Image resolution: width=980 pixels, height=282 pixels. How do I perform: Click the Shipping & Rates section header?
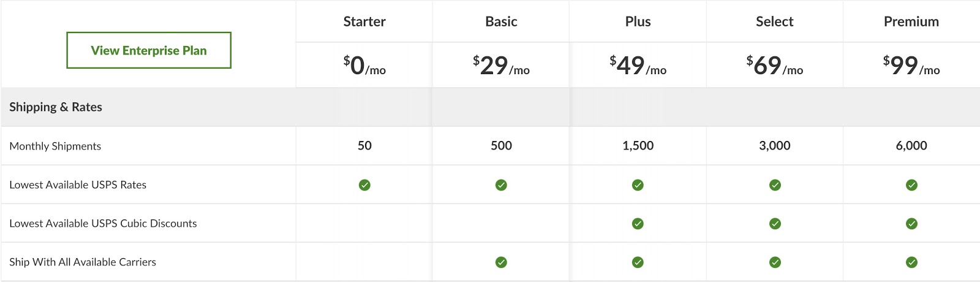point(56,107)
